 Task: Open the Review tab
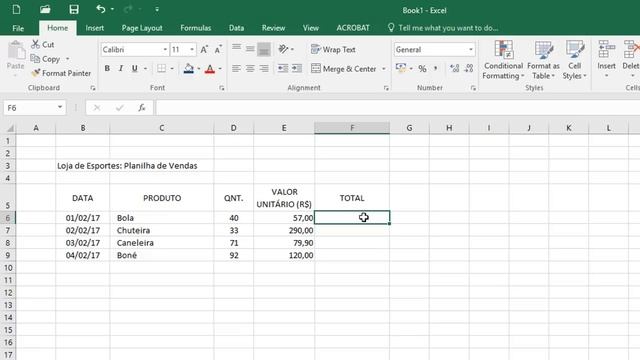click(273, 28)
